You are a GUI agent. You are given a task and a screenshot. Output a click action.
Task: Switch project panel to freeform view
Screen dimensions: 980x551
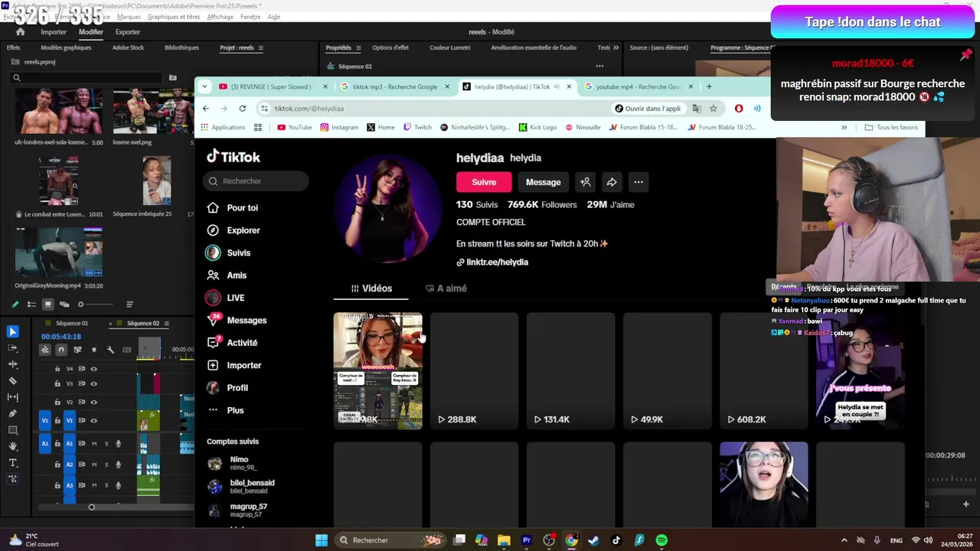click(64, 305)
